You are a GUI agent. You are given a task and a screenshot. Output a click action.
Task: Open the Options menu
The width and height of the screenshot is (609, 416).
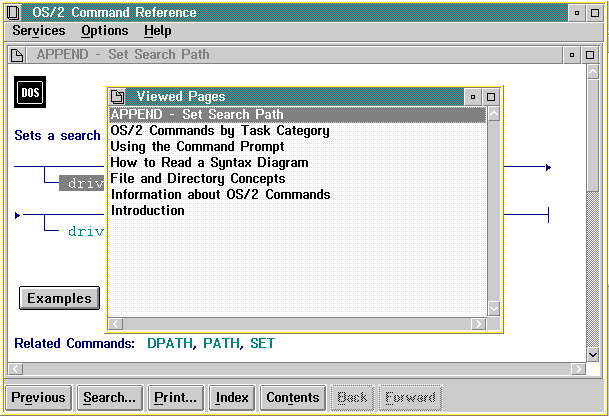pyautogui.click(x=104, y=31)
